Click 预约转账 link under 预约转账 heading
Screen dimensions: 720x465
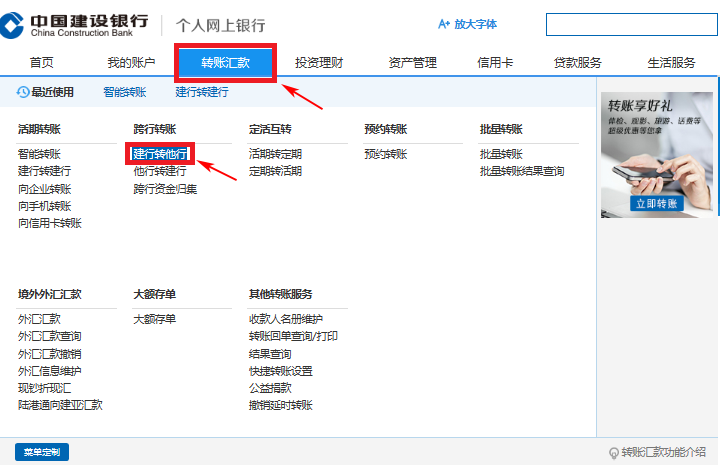click(386, 154)
